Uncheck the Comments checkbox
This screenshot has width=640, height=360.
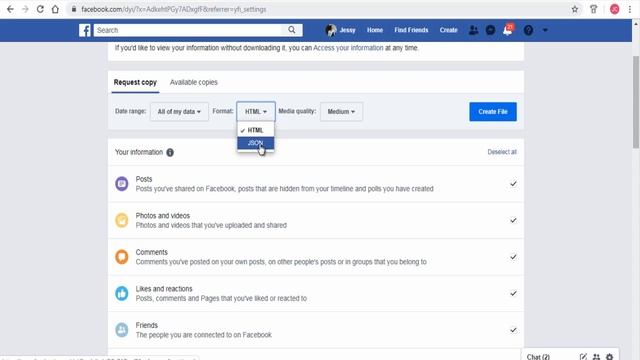[x=513, y=257]
